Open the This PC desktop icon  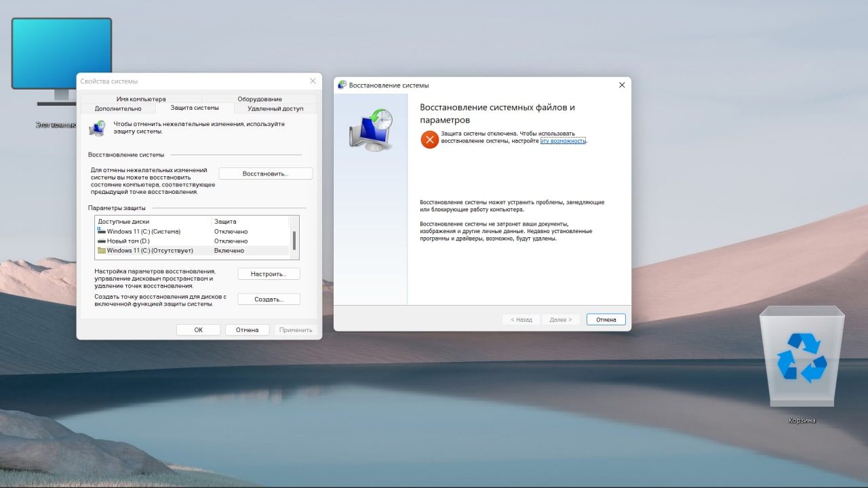(61, 62)
